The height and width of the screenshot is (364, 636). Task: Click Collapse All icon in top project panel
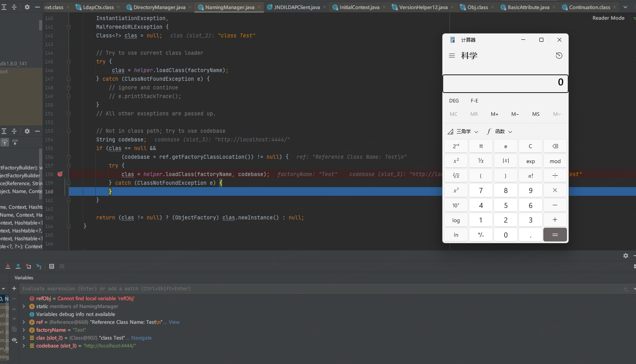pos(14,7)
